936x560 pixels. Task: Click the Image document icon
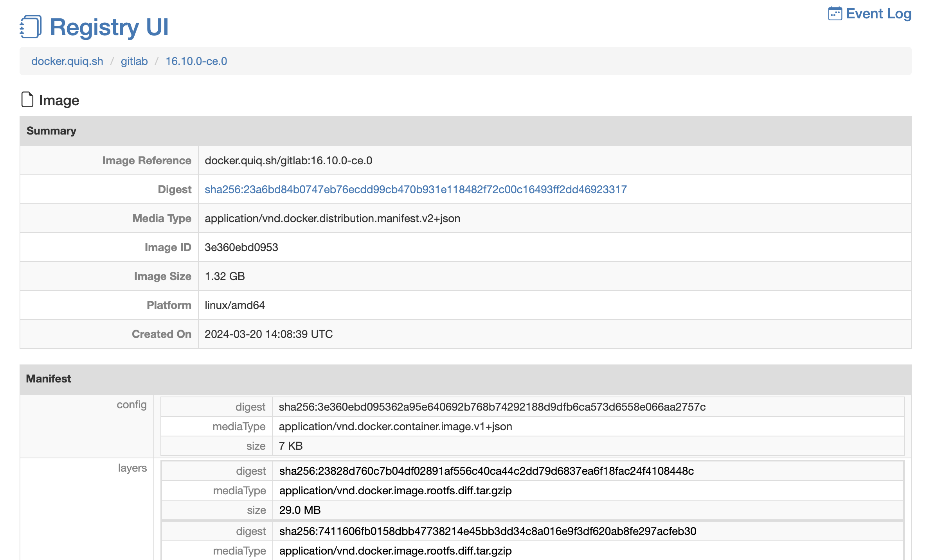[27, 100]
